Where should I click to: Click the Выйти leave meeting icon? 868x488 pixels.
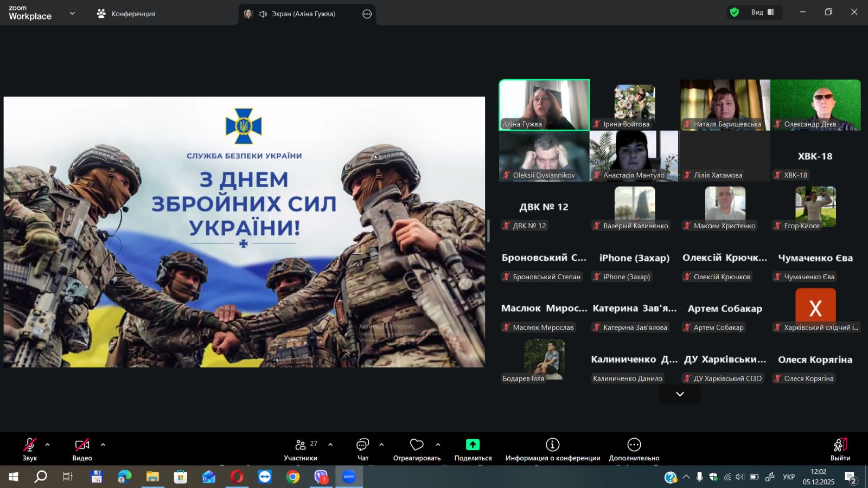tap(840, 445)
